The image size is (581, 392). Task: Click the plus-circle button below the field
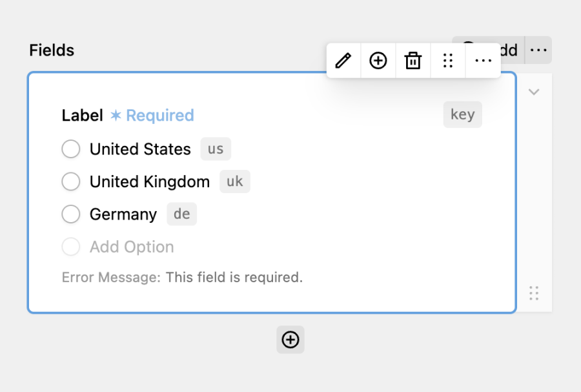pyautogui.click(x=290, y=340)
